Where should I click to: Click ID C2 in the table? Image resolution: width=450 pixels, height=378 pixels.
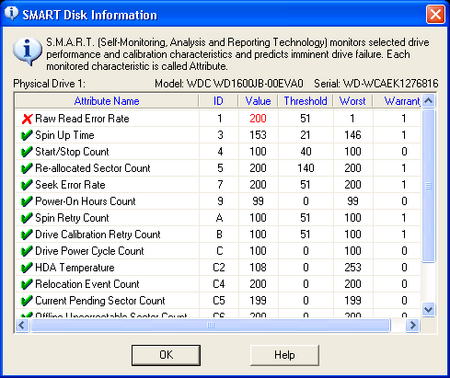(219, 268)
